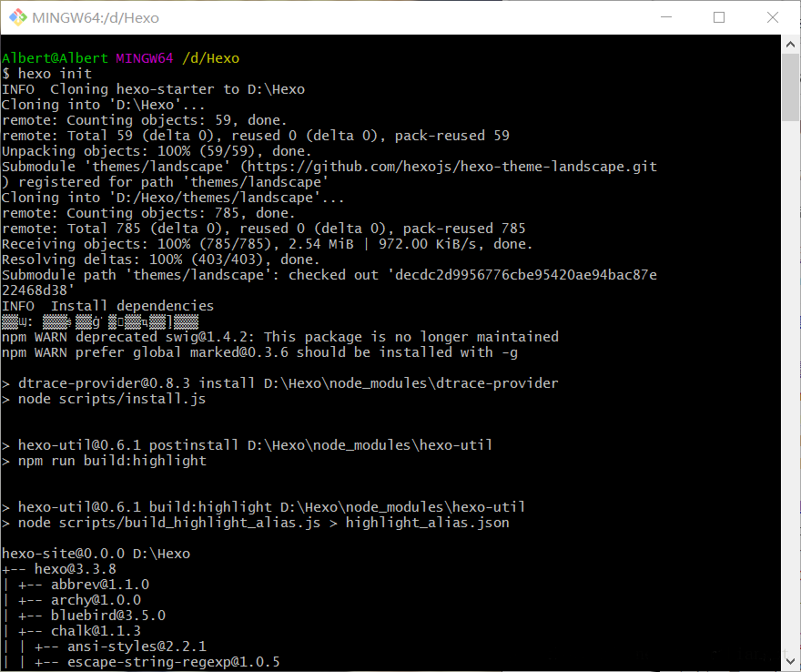The image size is (801, 672).
Task: Click the hexo-theme-landscape.git URL
Action: 452,167
